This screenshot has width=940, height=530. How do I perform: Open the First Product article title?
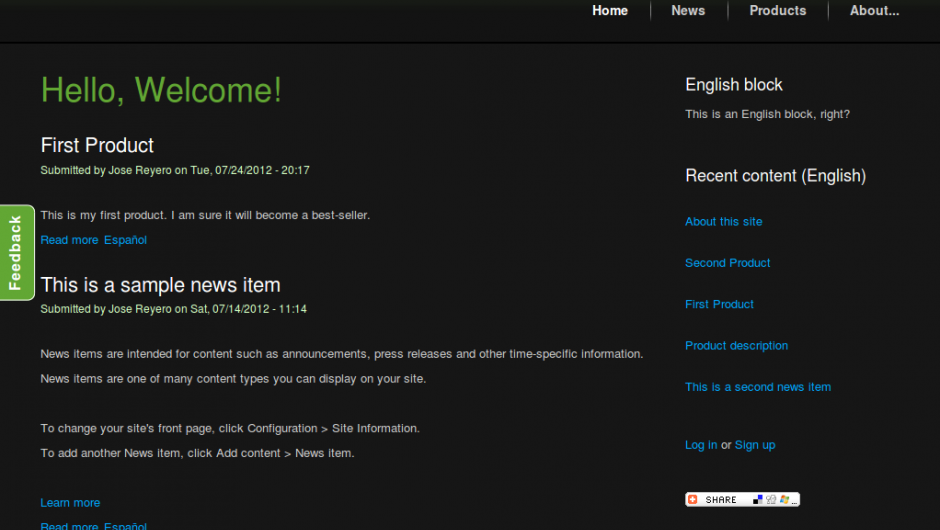[97, 145]
